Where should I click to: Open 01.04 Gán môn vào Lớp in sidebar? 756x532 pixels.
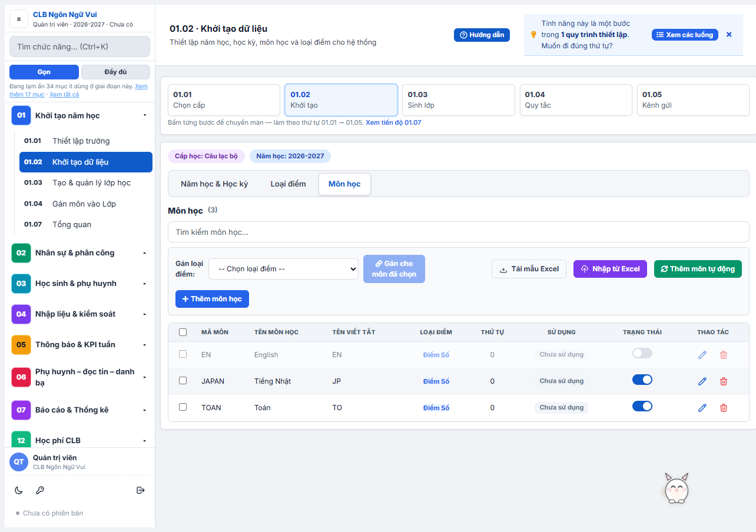[86, 204]
